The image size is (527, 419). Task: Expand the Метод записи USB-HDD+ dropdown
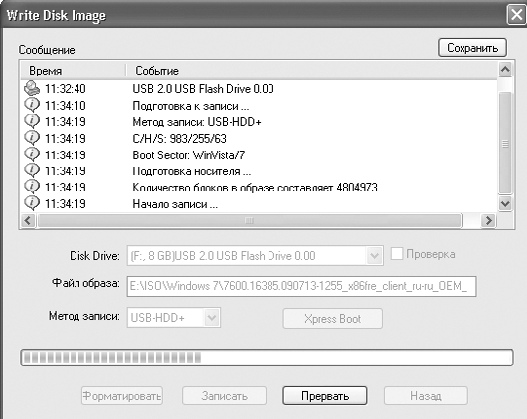click(212, 318)
